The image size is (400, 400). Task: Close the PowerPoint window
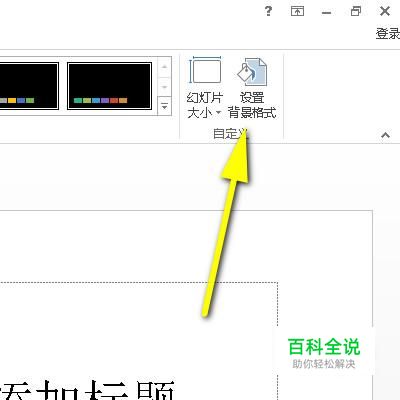coord(385,11)
